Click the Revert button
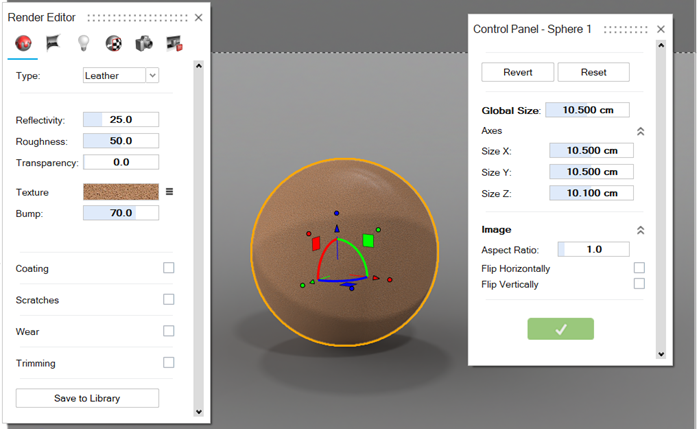 click(x=517, y=72)
